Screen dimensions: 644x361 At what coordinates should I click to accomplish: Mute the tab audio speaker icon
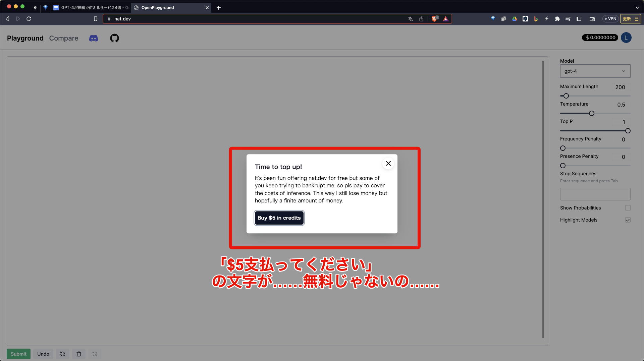[x=35, y=8]
